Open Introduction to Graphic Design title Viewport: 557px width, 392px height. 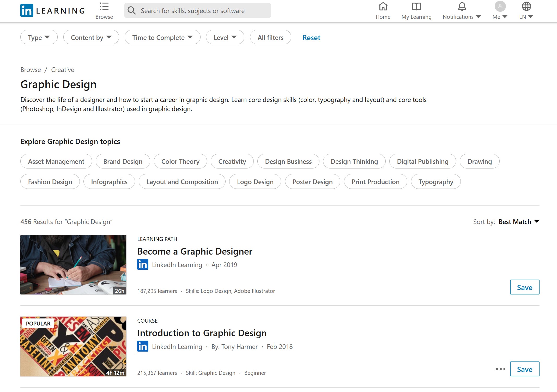pyautogui.click(x=202, y=333)
